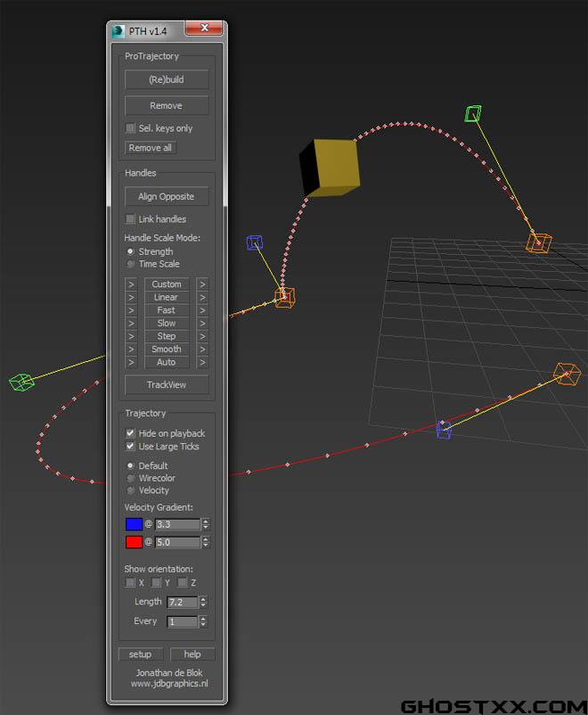Select orange key handle at far right

[x=567, y=374]
